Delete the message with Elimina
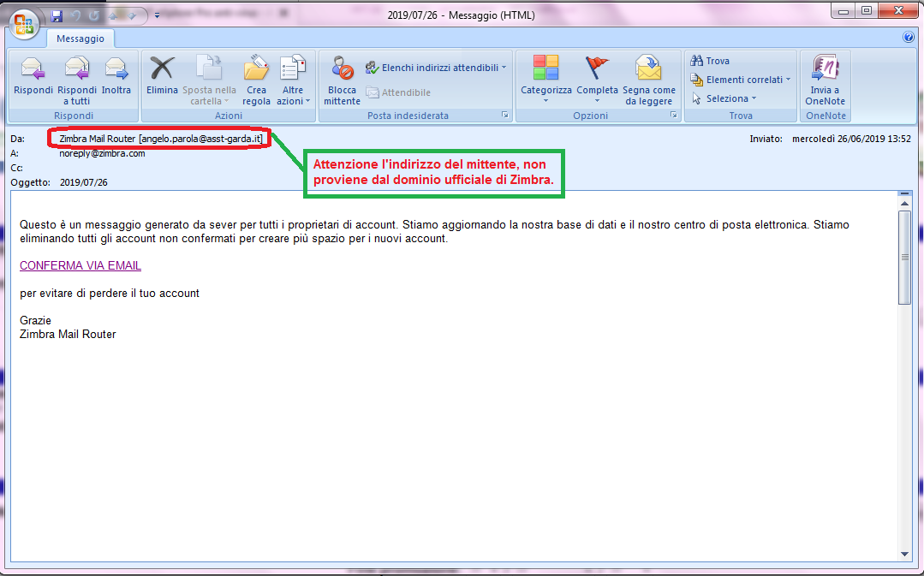Screen dimensions: 924x576 [x=162, y=76]
